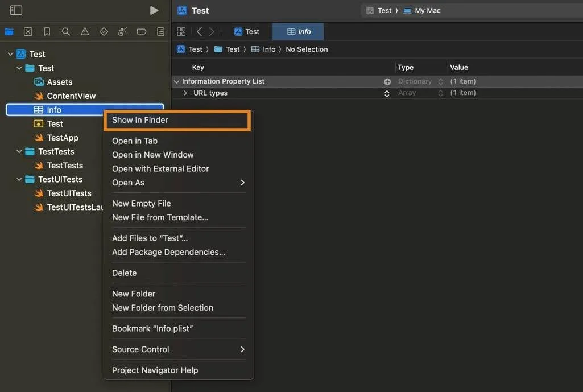Collapse the Test group folder

19,68
